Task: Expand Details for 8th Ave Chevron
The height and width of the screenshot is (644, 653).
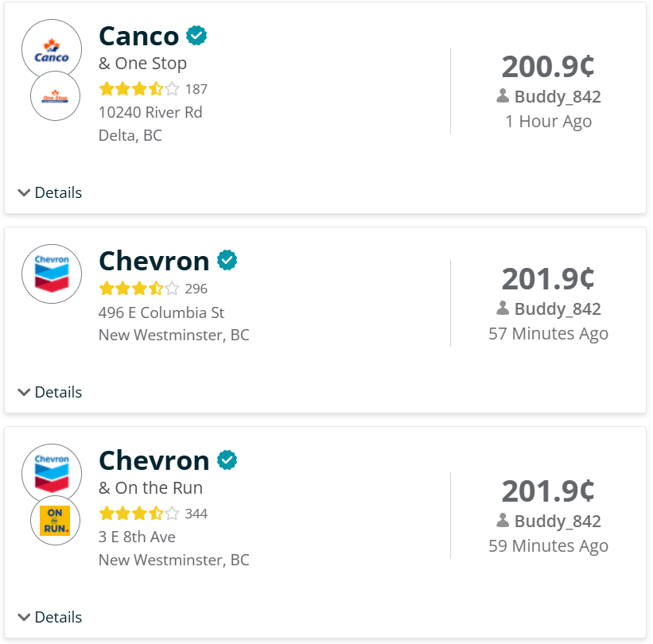Action: [x=50, y=617]
